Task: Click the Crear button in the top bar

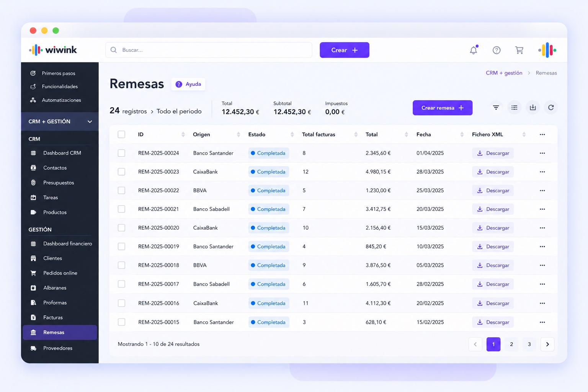Action: coord(345,50)
